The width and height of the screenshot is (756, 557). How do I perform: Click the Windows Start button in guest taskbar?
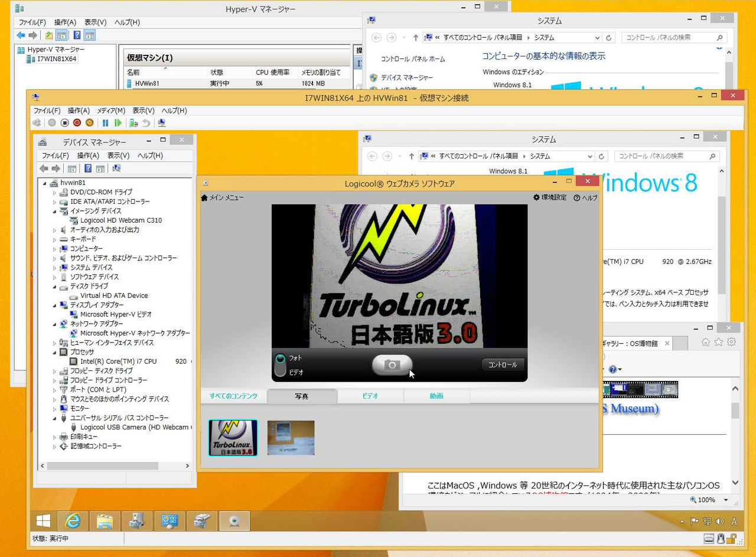click(43, 520)
